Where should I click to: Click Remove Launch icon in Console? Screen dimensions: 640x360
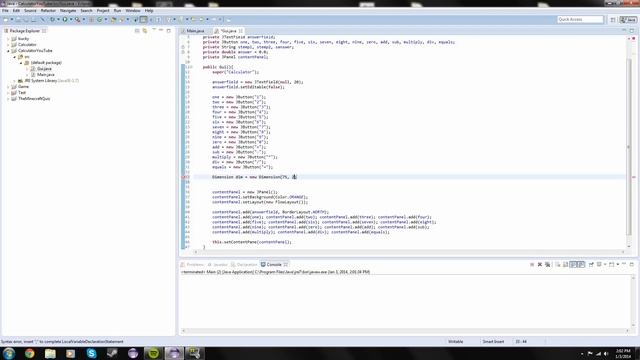pyautogui.click(x=540, y=264)
